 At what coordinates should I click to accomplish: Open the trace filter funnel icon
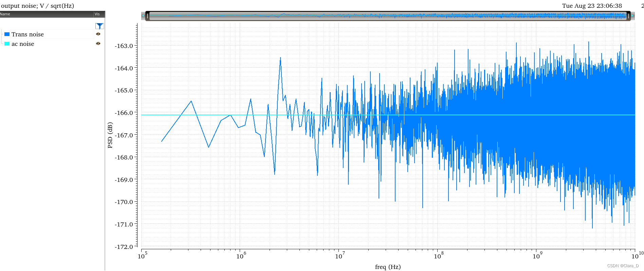coord(99,26)
